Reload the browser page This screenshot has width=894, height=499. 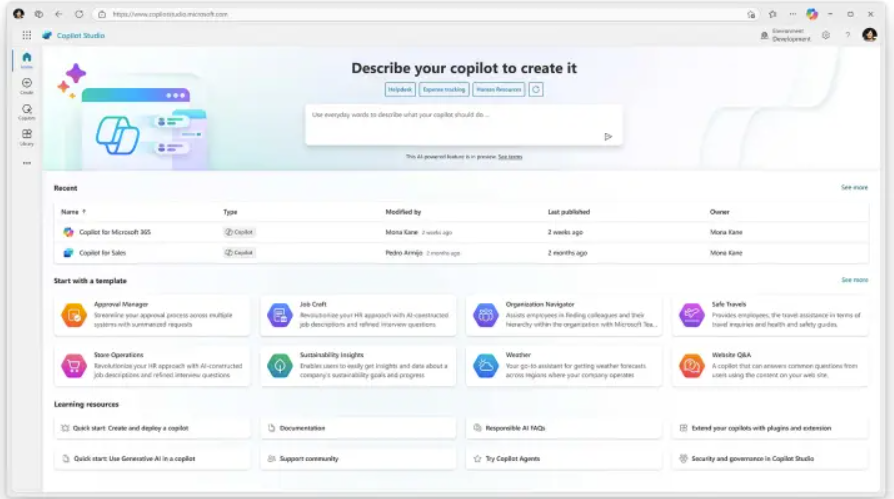79,14
